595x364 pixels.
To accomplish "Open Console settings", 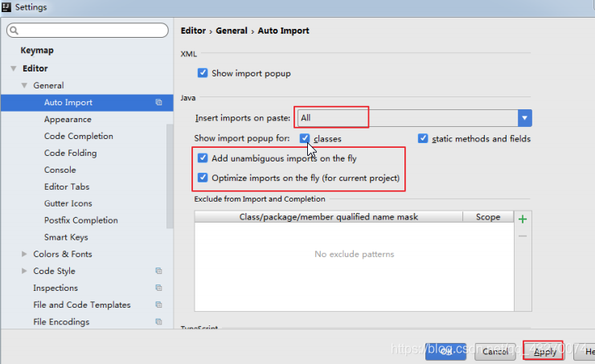I will [60, 170].
